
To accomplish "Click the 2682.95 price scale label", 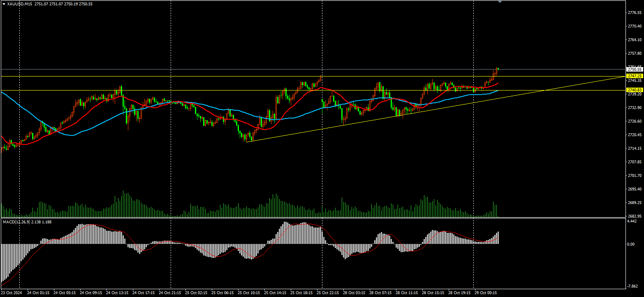I will point(635,216).
